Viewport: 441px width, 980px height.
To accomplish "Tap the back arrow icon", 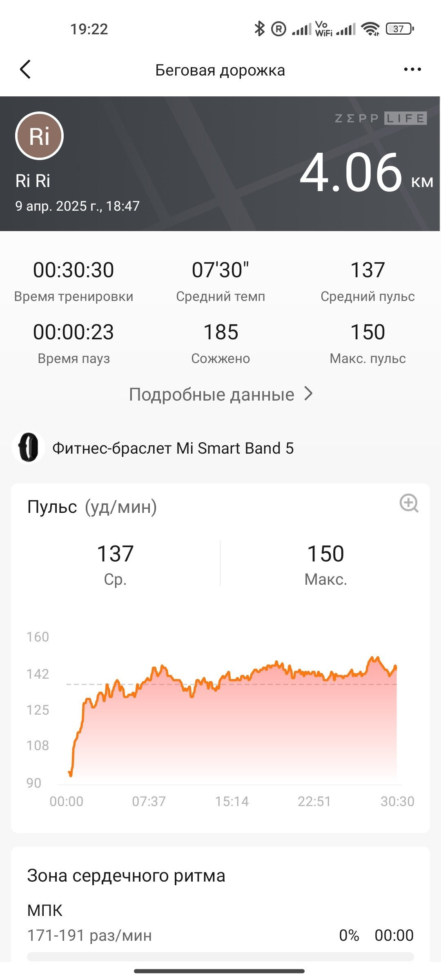I will pyautogui.click(x=25, y=69).
